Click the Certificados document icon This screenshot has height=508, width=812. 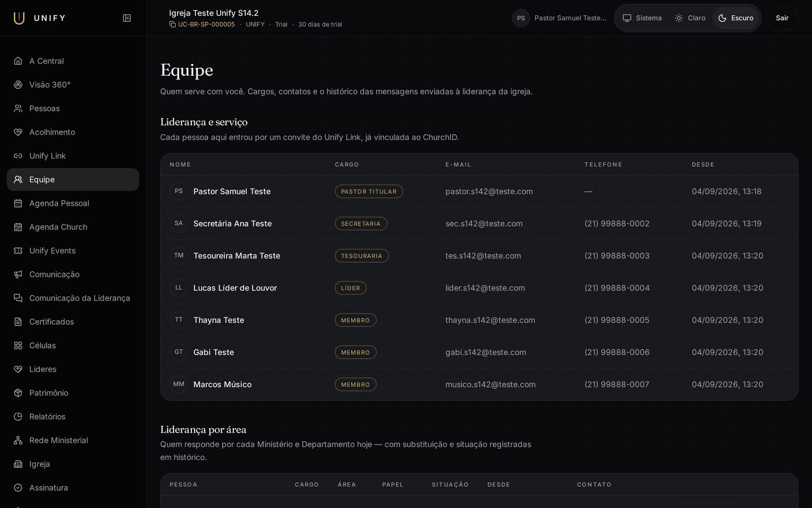click(x=18, y=322)
